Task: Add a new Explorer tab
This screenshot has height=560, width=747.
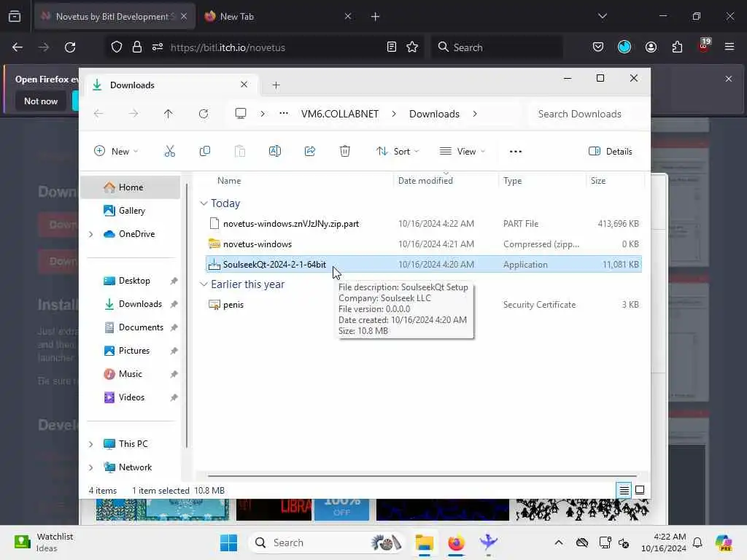Action: click(276, 85)
